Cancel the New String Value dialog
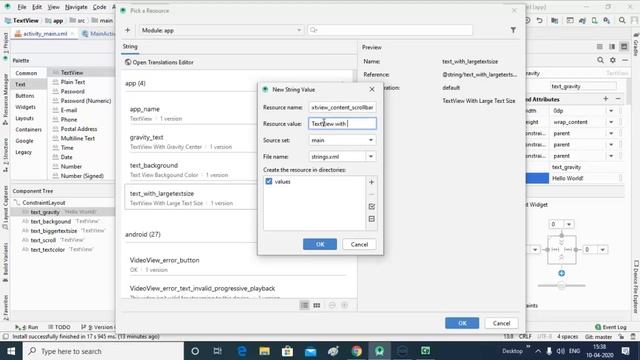The width and height of the screenshot is (640, 360). pyautogui.click(x=359, y=244)
